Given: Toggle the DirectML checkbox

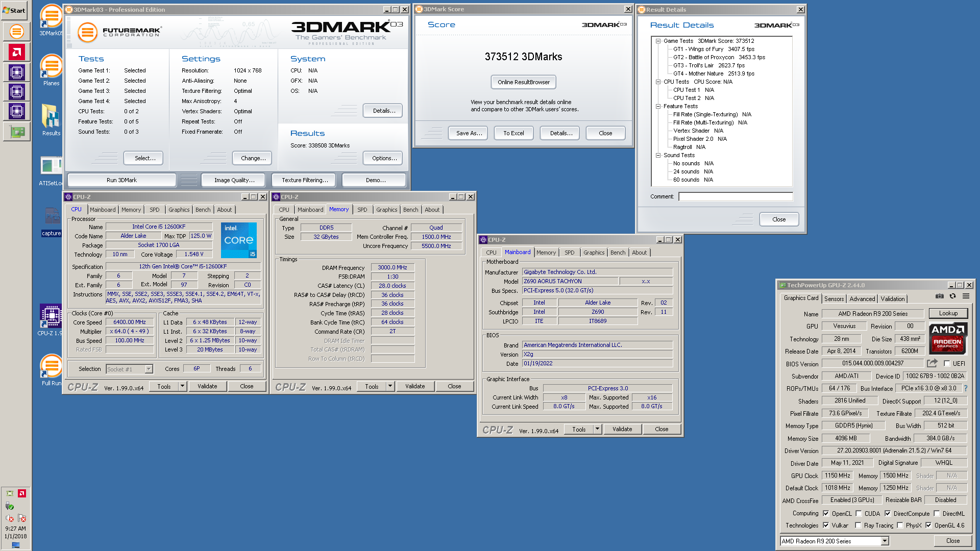Looking at the screenshot, I should [x=937, y=514].
